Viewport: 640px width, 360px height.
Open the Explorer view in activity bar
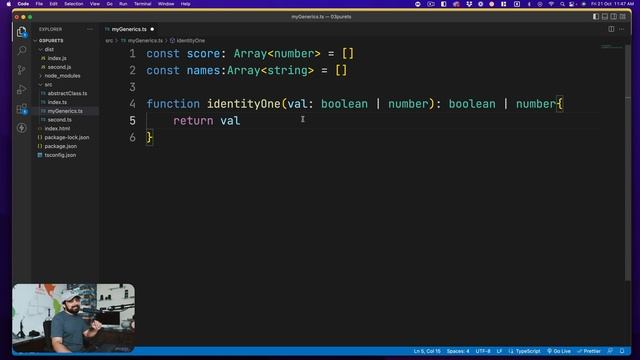22,32
